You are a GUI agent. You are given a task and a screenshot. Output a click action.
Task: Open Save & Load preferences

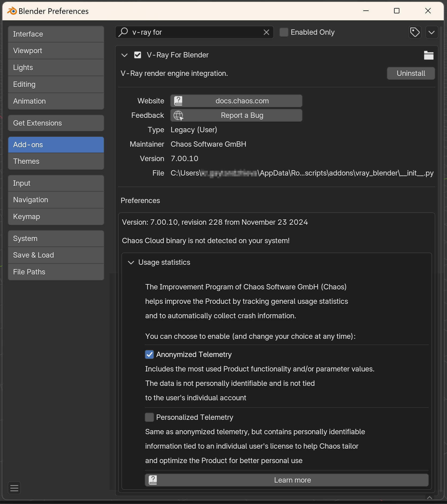click(x=56, y=255)
